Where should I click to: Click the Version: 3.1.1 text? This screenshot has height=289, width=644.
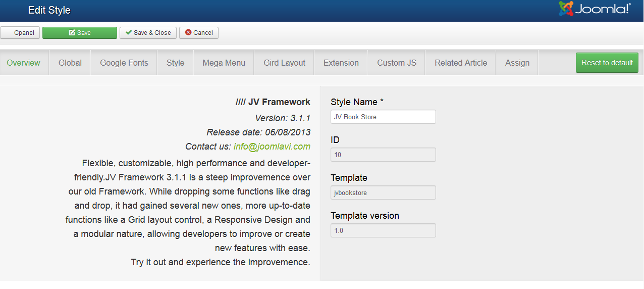283,118
